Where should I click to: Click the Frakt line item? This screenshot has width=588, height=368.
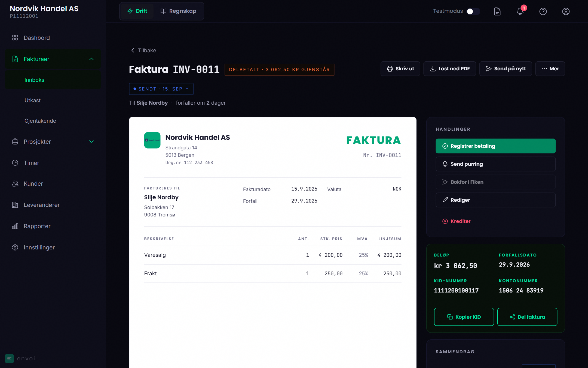tap(272, 274)
